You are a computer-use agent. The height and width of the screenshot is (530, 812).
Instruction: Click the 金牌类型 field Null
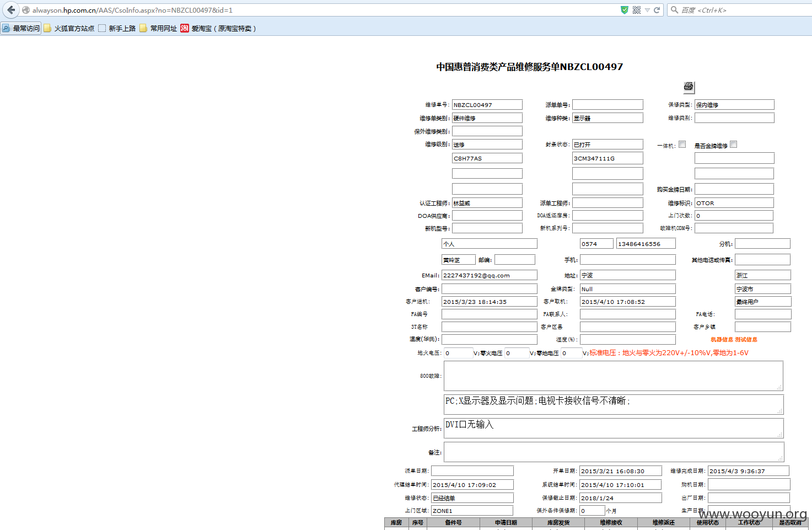click(x=628, y=289)
